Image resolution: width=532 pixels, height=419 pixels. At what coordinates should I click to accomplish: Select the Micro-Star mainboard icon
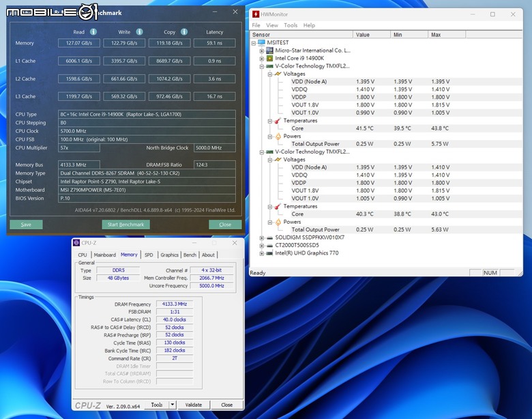tap(269, 50)
